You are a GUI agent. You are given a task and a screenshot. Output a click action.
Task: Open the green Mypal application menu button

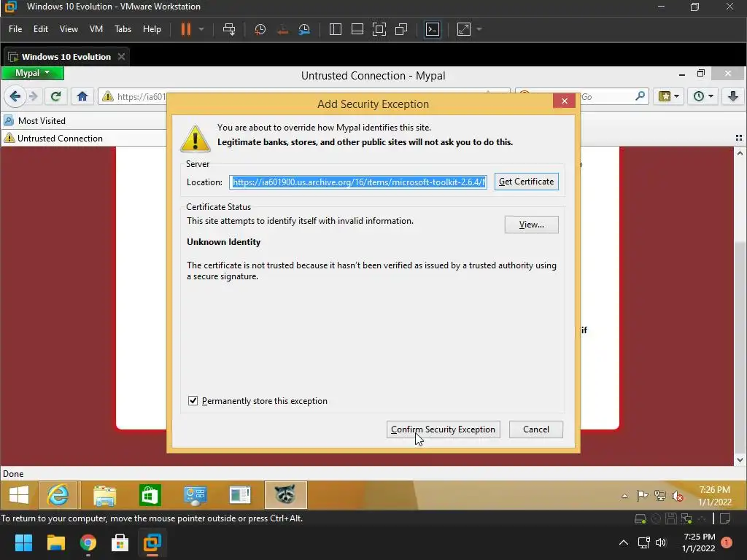[x=32, y=73]
